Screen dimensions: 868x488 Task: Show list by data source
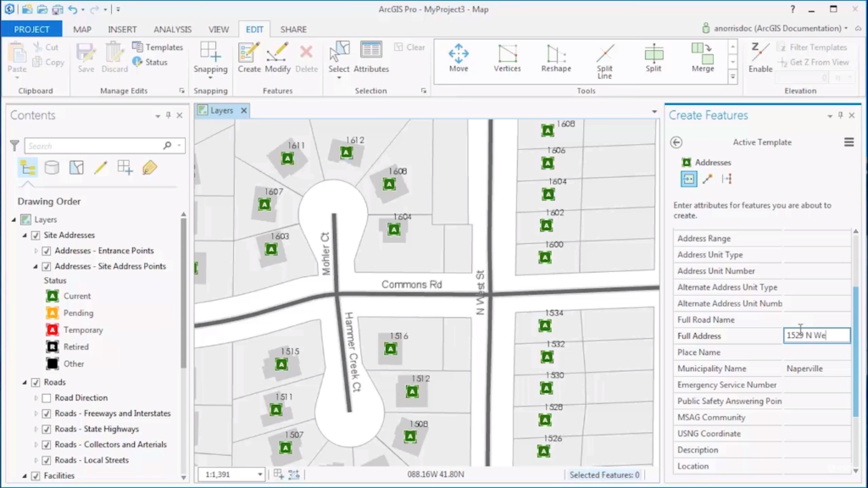click(x=52, y=167)
